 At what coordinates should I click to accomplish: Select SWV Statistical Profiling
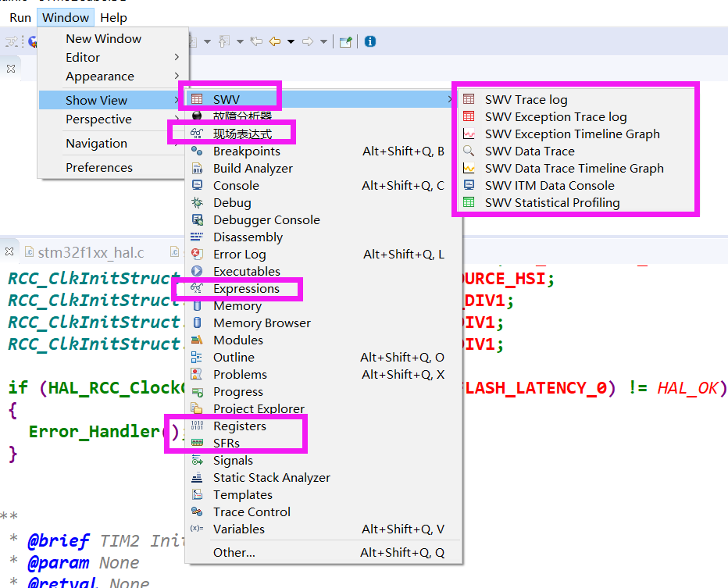(552, 202)
